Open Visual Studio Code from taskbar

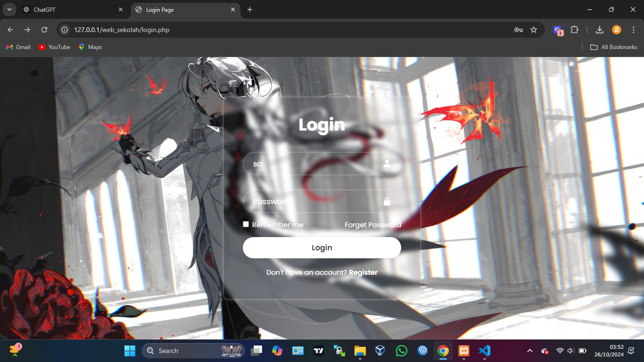484,351
